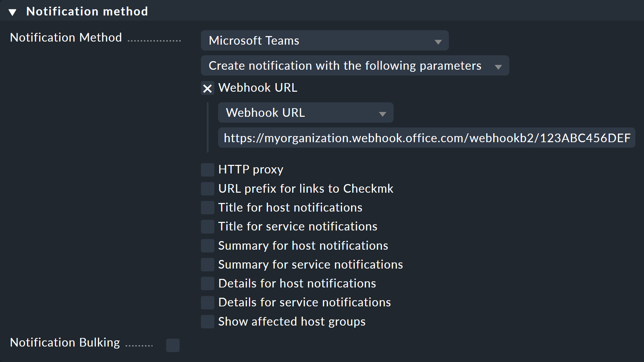Open the Create notification with parameters dropdown
The width and height of the screenshot is (644, 362).
coord(355,66)
